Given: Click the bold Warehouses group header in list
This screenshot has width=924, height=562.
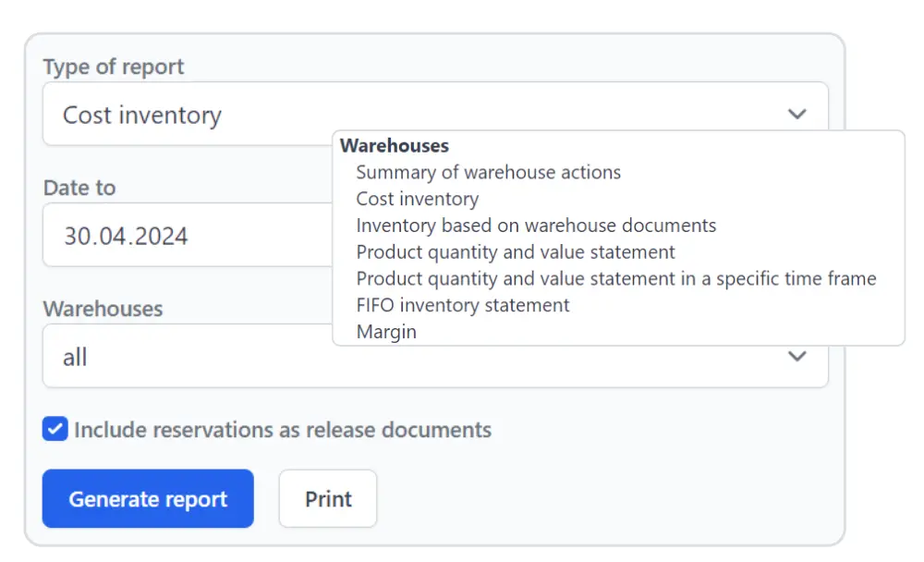Looking at the screenshot, I should point(395,146).
